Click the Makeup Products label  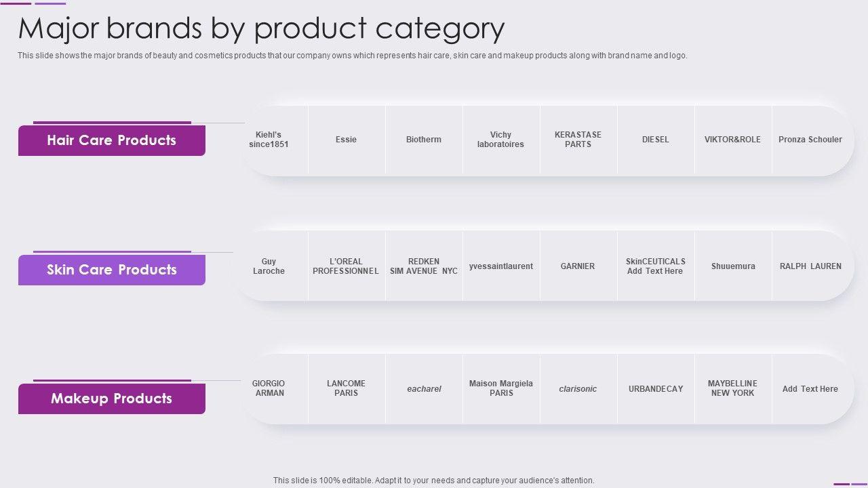pyautogui.click(x=111, y=399)
